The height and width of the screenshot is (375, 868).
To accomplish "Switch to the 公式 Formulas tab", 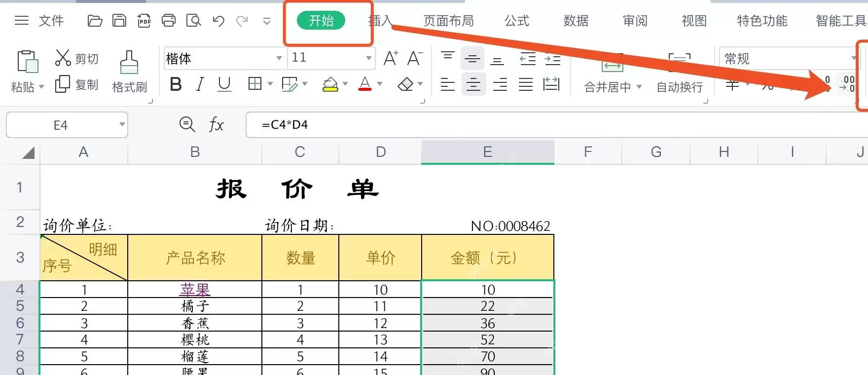I will pyautogui.click(x=516, y=21).
